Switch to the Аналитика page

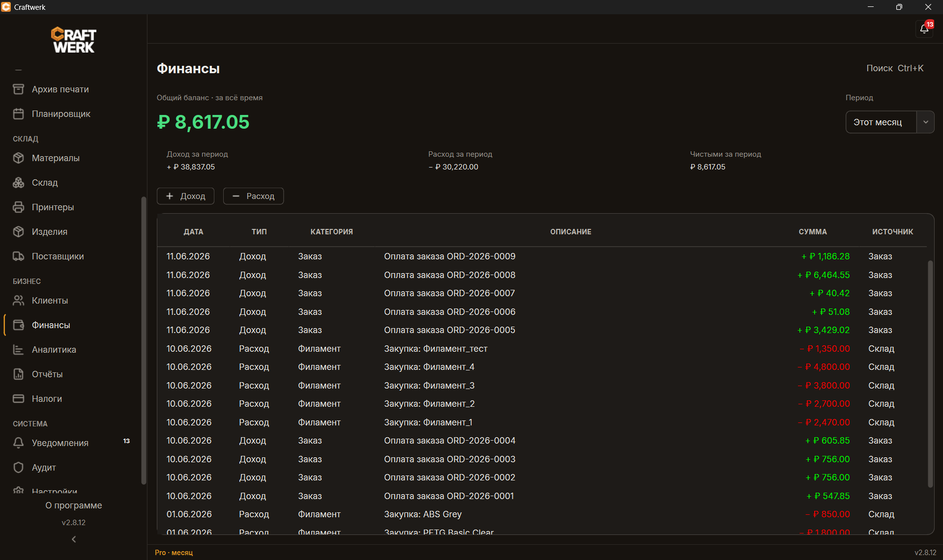click(x=71, y=349)
